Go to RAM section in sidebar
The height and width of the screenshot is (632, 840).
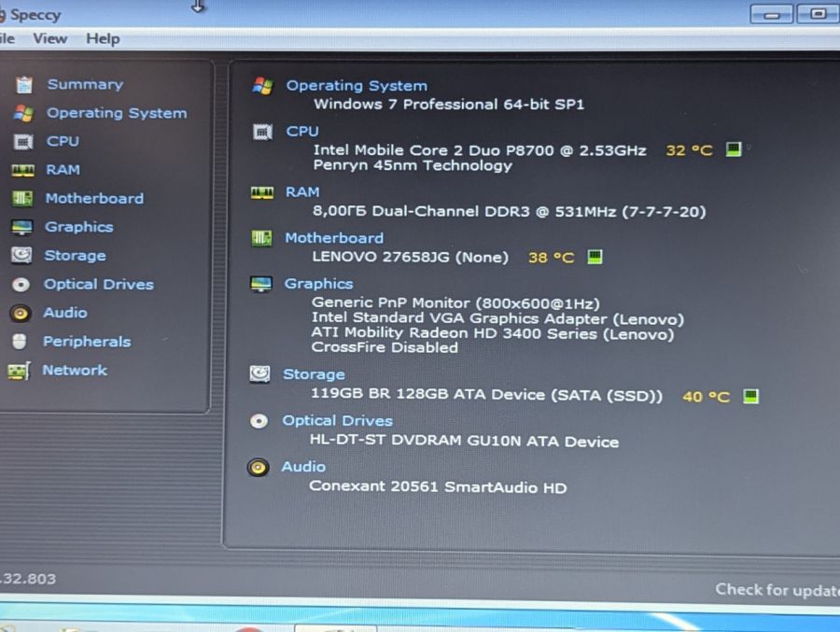(x=63, y=170)
